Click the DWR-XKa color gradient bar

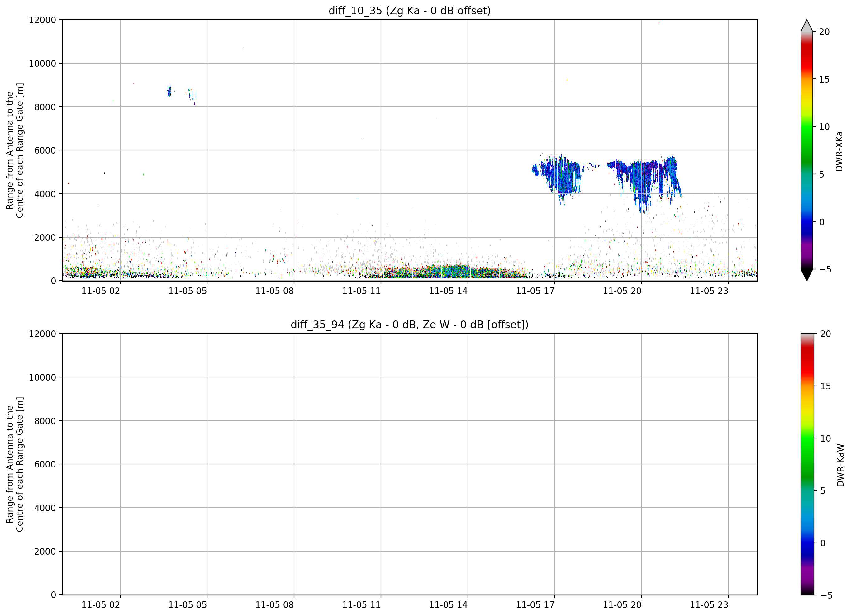pyautogui.click(x=807, y=150)
